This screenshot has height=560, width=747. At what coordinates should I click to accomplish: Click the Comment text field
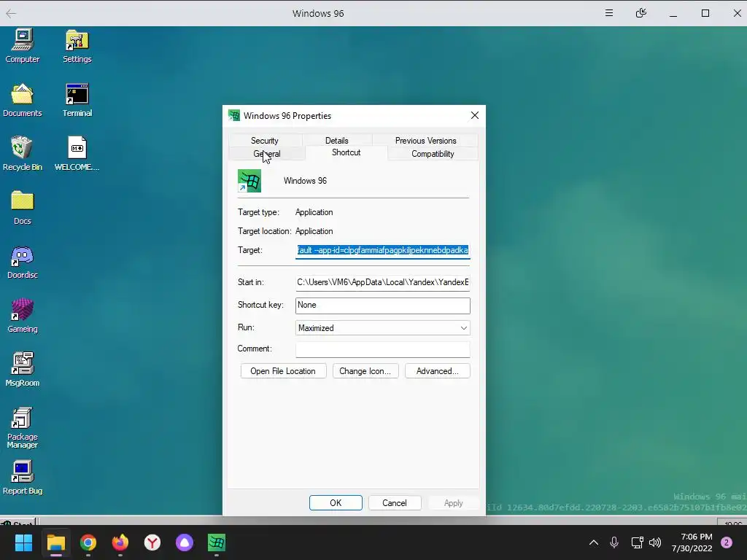coord(382,349)
